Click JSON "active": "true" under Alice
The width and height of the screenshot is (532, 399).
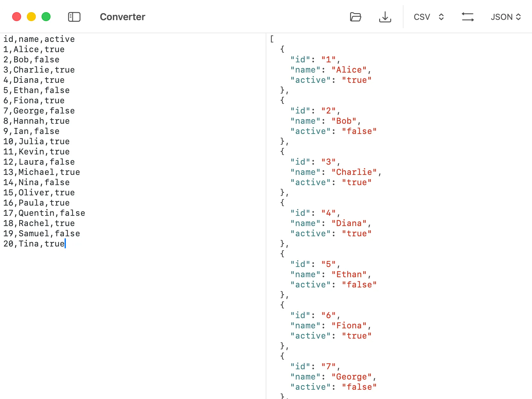pos(331,80)
